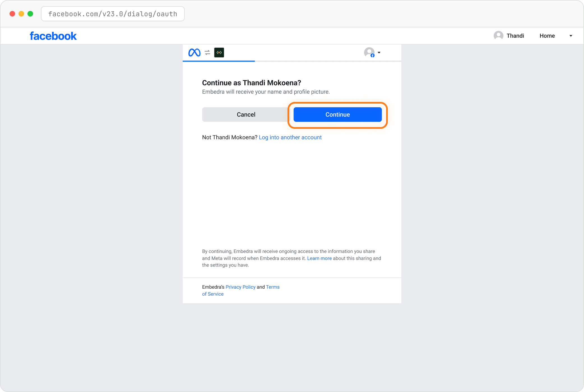Click the Facebook logo in header

pyautogui.click(x=53, y=36)
